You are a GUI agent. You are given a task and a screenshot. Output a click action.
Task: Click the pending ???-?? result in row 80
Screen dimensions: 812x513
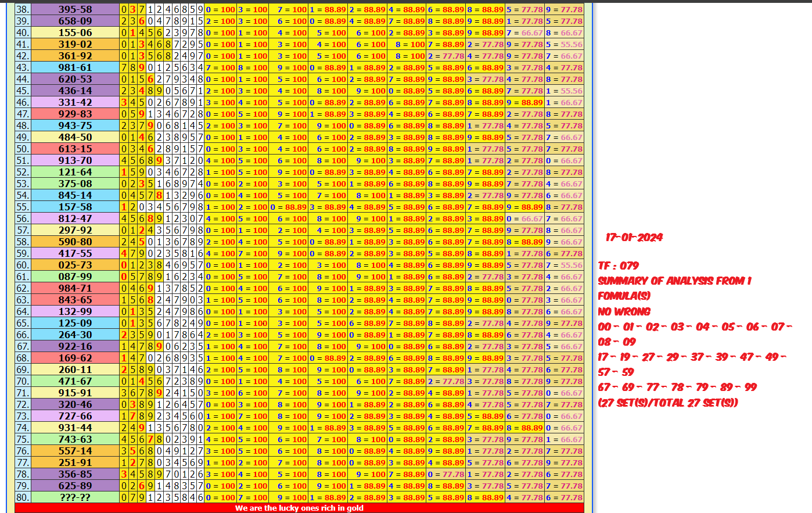(75, 497)
